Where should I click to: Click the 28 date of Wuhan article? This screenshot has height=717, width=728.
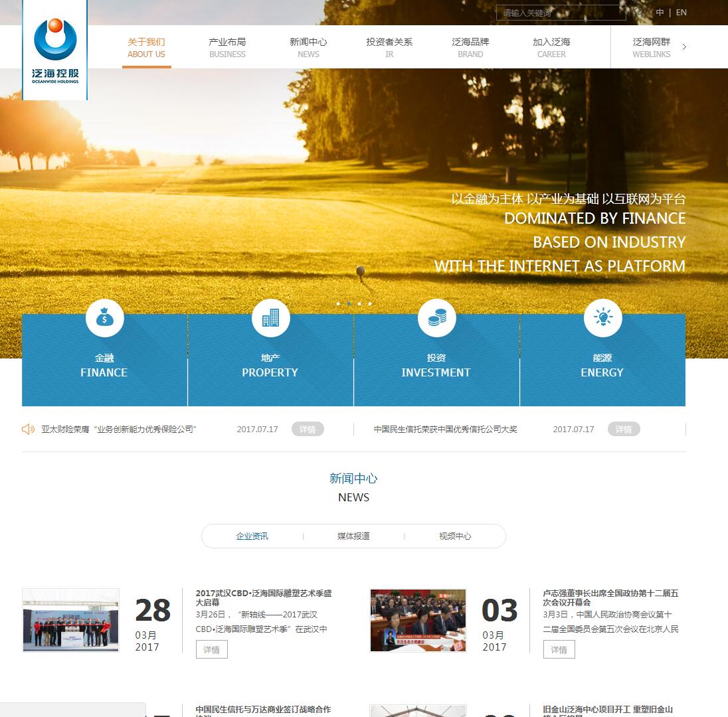(x=153, y=610)
